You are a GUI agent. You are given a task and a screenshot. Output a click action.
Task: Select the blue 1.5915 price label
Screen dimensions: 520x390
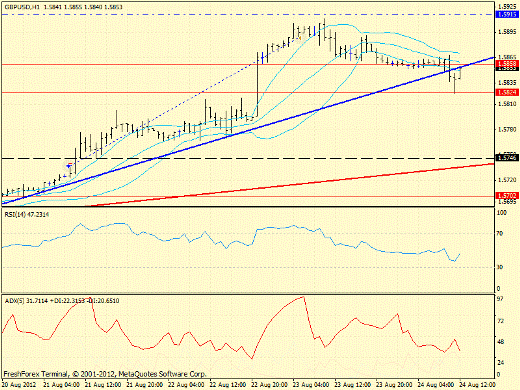(x=507, y=14)
